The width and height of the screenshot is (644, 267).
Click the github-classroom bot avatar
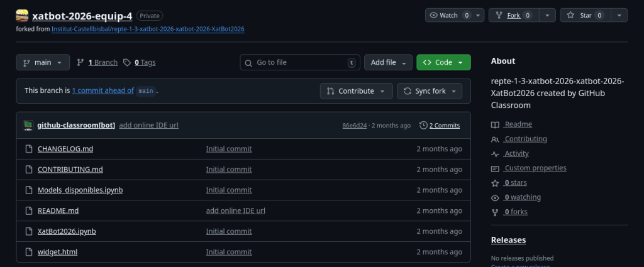pyautogui.click(x=28, y=125)
